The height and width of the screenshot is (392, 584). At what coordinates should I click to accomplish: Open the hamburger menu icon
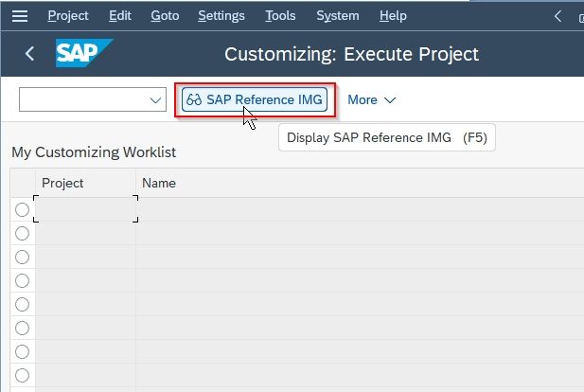[x=20, y=16]
